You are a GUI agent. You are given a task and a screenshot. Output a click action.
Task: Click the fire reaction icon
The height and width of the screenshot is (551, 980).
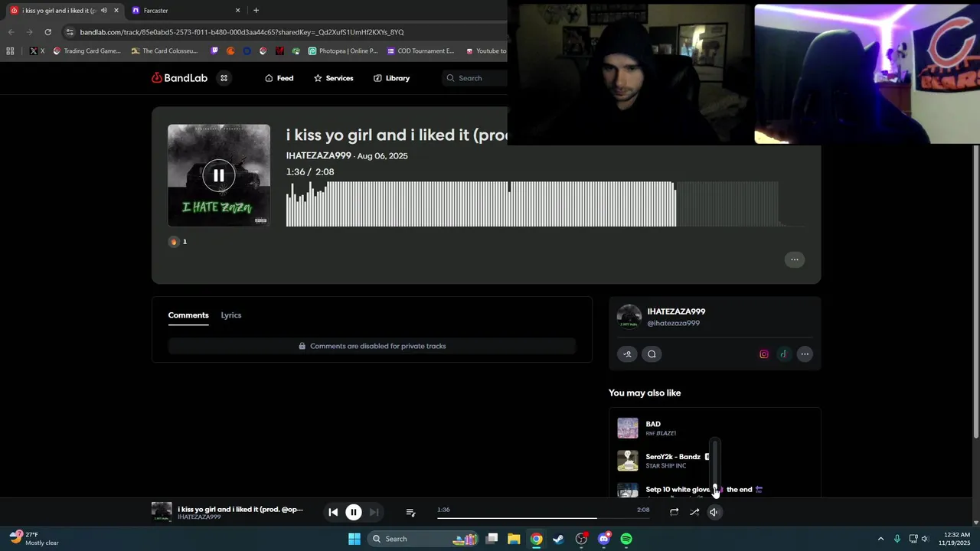tap(174, 242)
